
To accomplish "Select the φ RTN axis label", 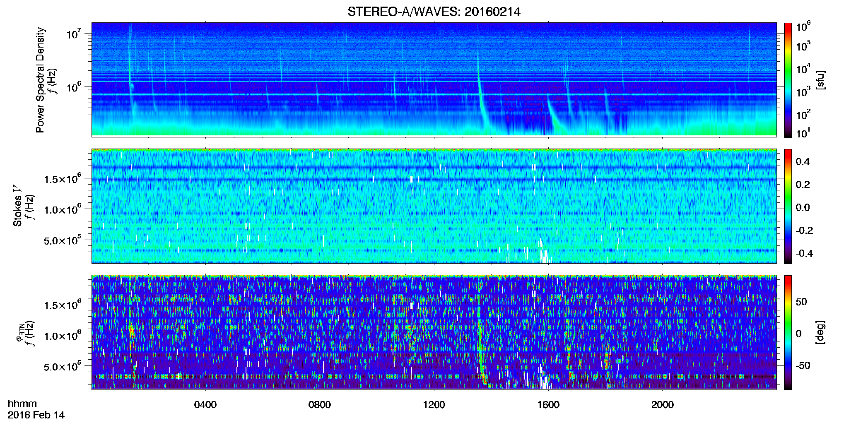I will click(20, 332).
